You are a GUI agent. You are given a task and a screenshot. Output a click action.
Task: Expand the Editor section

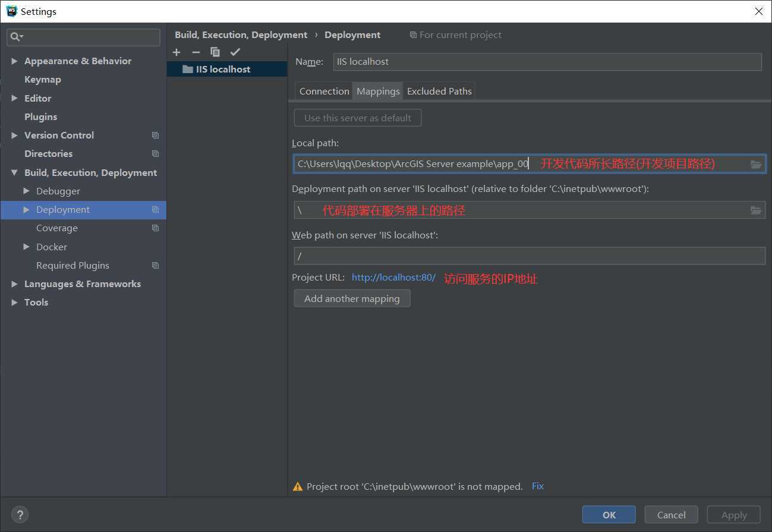tap(14, 99)
